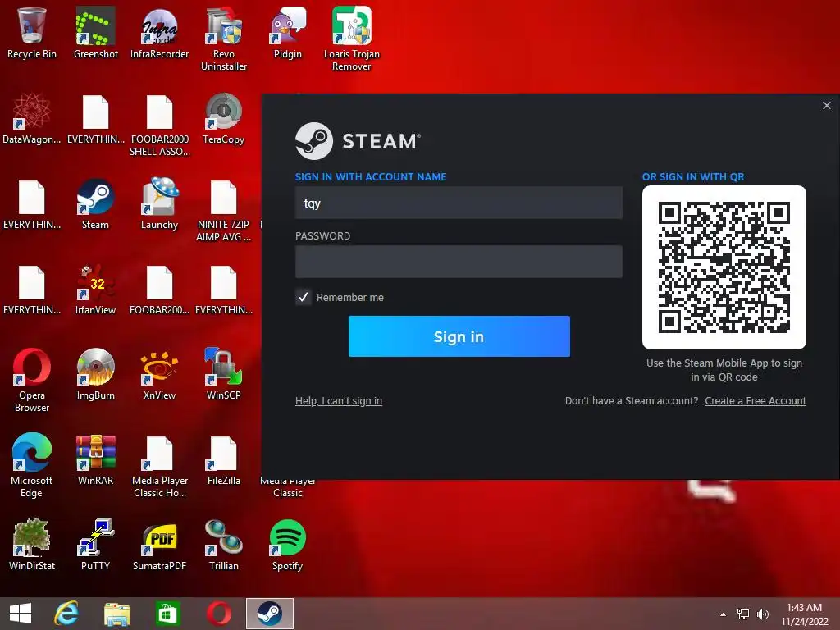Select the SumatraPDF desktop icon
Image resolution: width=840 pixels, height=630 pixels.
(x=160, y=545)
